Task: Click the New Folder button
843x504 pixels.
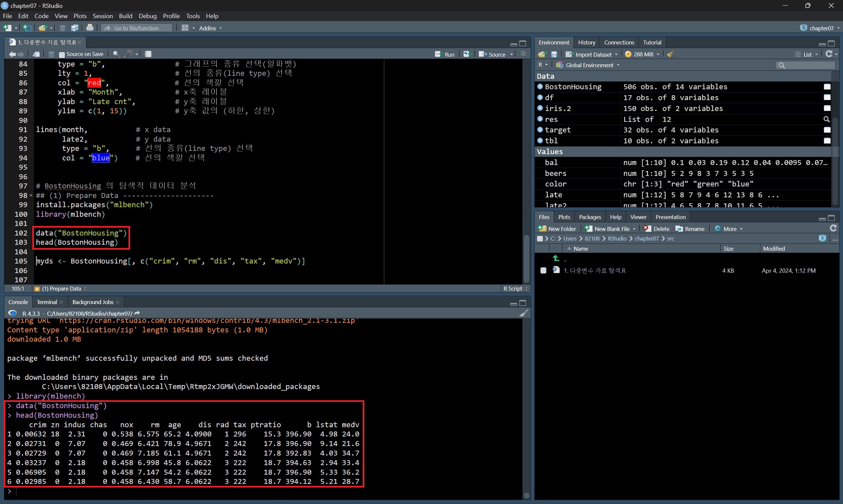Action: point(557,229)
